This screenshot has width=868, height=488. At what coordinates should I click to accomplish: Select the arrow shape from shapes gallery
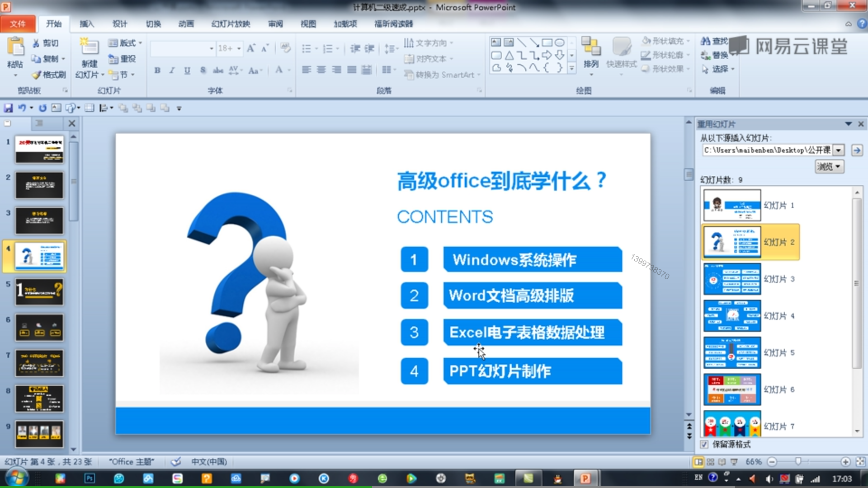[x=547, y=56]
